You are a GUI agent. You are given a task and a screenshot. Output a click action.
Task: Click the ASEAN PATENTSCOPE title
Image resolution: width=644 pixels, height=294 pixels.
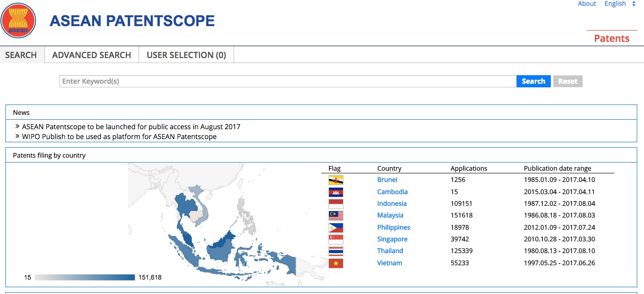(x=132, y=21)
